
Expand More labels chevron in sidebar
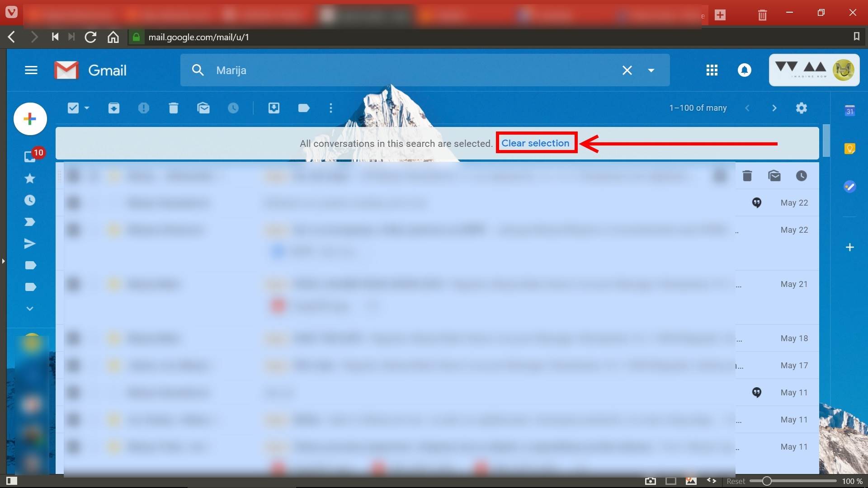[30, 309]
